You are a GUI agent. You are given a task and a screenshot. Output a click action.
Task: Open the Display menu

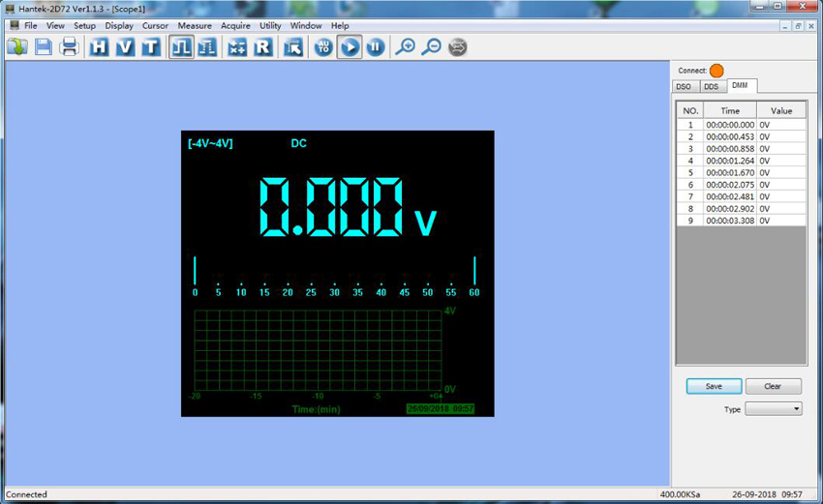[x=119, y=26]
